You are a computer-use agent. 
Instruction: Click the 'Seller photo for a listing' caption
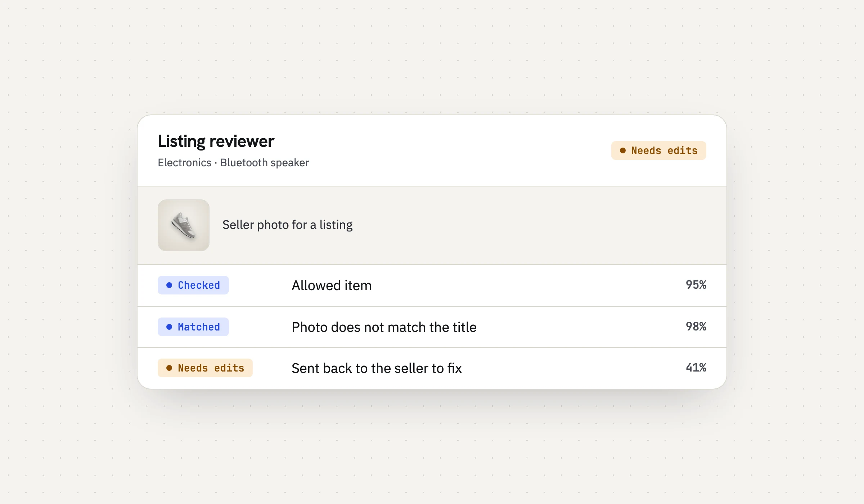point(287,225)
